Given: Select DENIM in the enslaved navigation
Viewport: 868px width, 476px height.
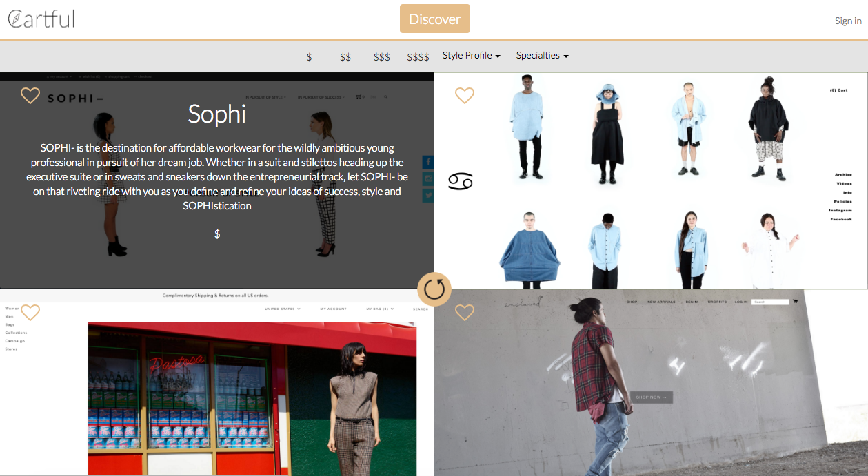Looking at the screenshot, I should (692, 301).
